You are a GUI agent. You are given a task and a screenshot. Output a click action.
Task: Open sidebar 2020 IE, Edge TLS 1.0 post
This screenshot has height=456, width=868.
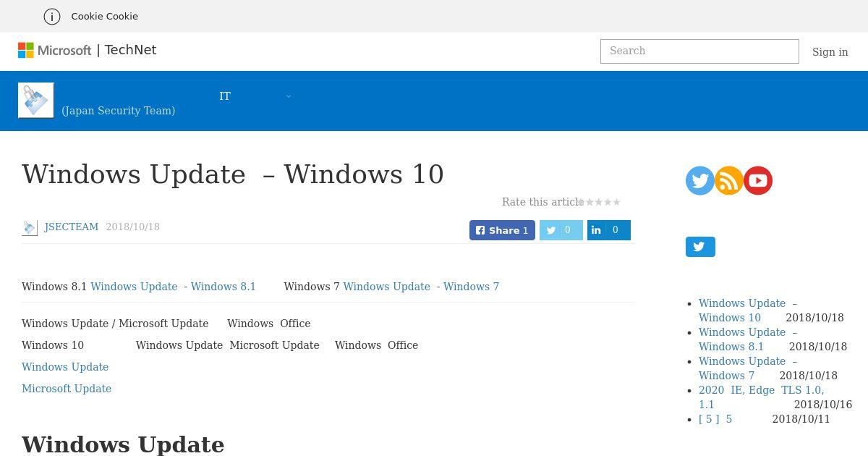pos(761,397)
